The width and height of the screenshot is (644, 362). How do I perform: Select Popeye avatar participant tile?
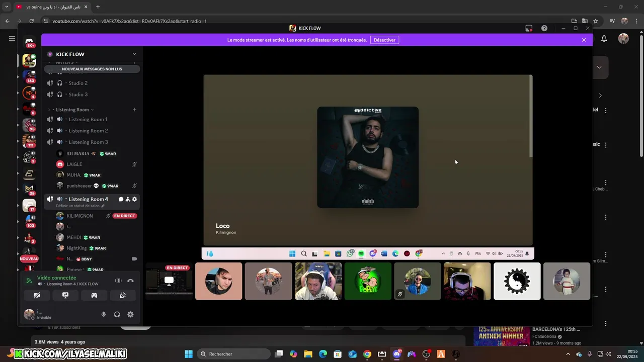pos(368,281)
